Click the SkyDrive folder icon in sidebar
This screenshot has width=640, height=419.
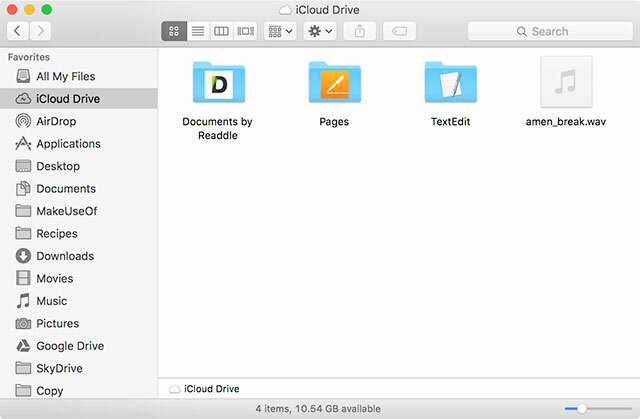pos(23,368)
